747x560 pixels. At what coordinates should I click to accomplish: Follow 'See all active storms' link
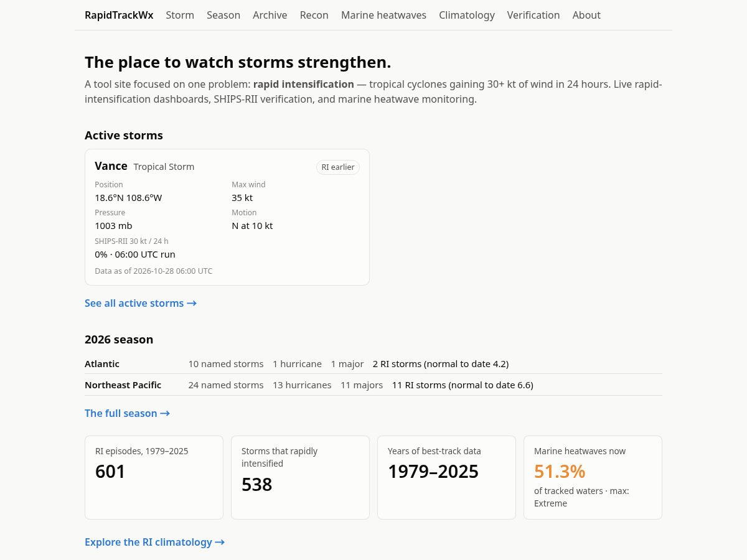(x=141, y=303)
